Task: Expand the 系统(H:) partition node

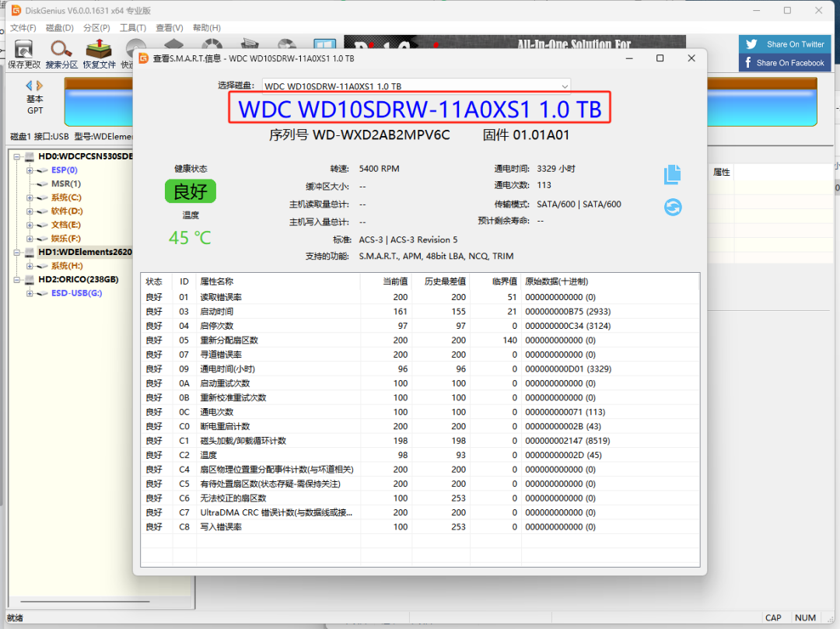Action: point(30,266)
